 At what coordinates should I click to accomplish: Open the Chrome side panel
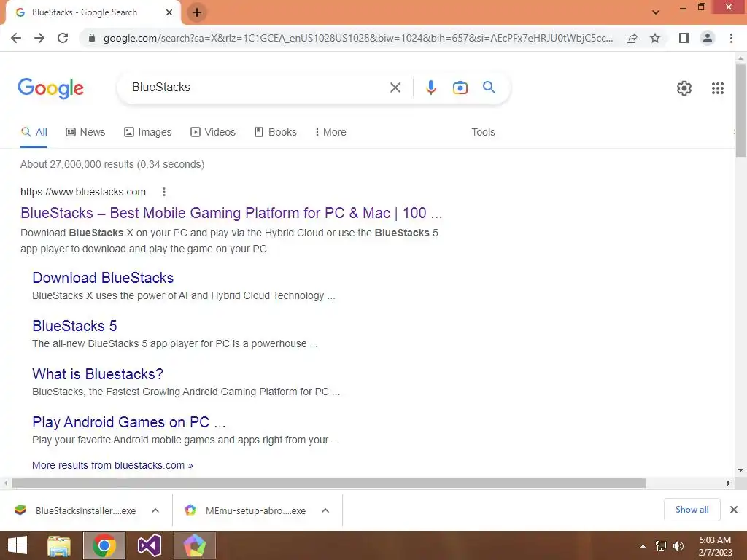pyautogui.click(x=684, y=38)
